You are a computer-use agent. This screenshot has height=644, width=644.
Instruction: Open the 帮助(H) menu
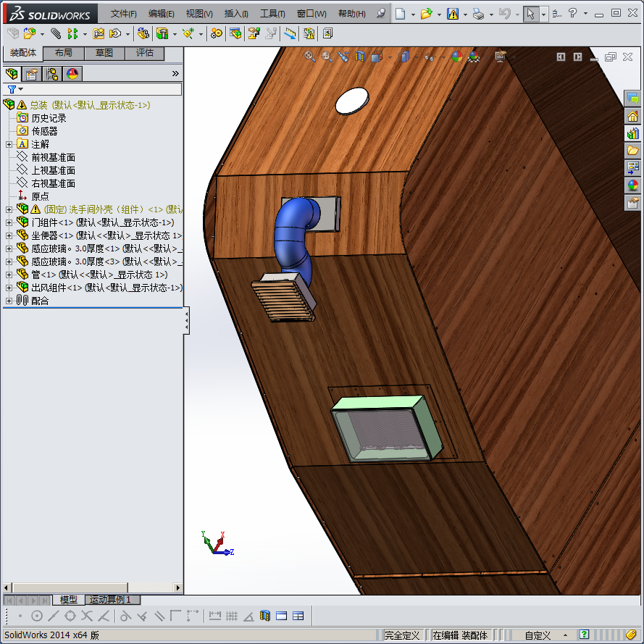point(351,14)
